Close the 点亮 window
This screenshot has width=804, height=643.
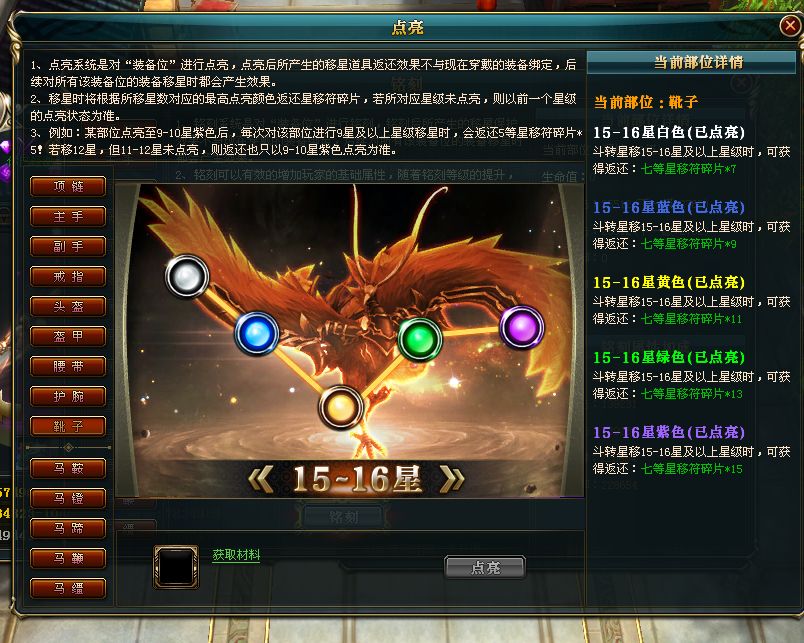coord(790,25)
